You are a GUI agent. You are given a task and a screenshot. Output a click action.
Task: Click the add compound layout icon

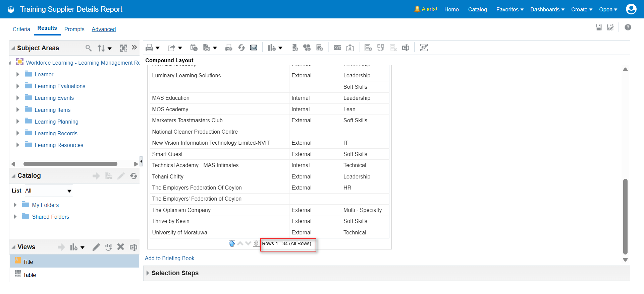click(368, 48)
